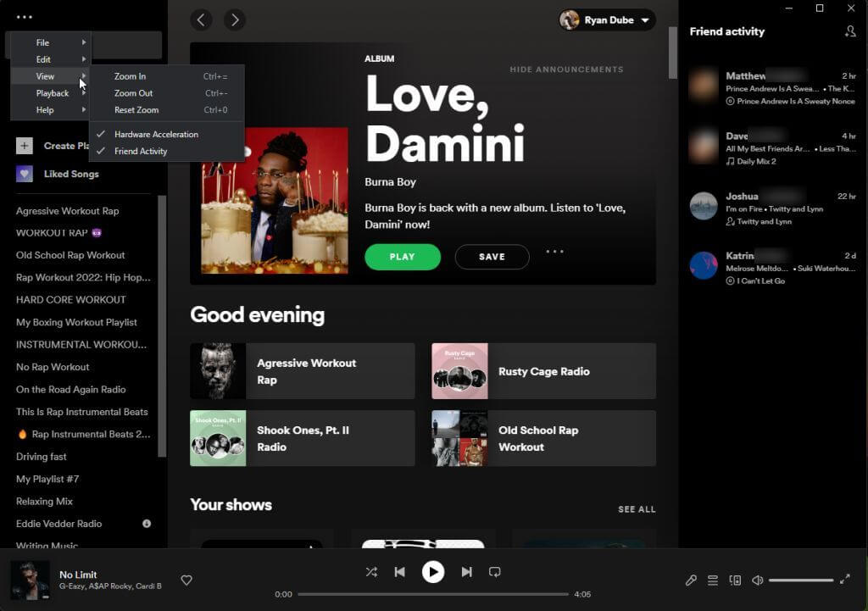This screenshot has width=868, height=611.
Task: Toggle Hardware Acceleration in View menu
Action: 156,134
